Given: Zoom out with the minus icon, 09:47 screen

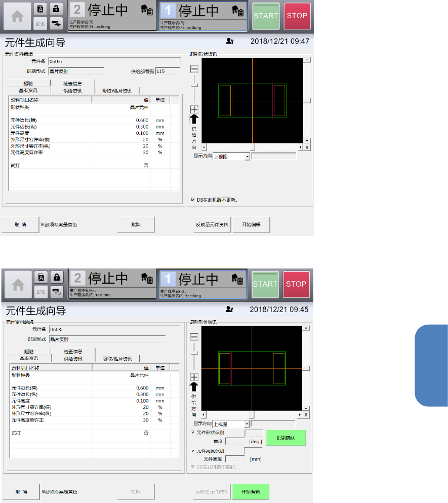Looking at the screenshot, I should (x=194, y=69).
